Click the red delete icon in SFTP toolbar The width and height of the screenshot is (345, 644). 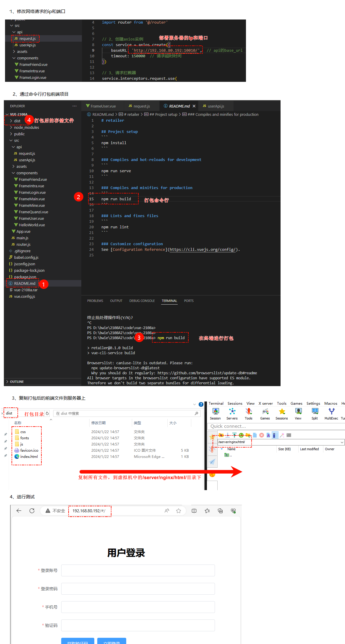tap(262, 435)
